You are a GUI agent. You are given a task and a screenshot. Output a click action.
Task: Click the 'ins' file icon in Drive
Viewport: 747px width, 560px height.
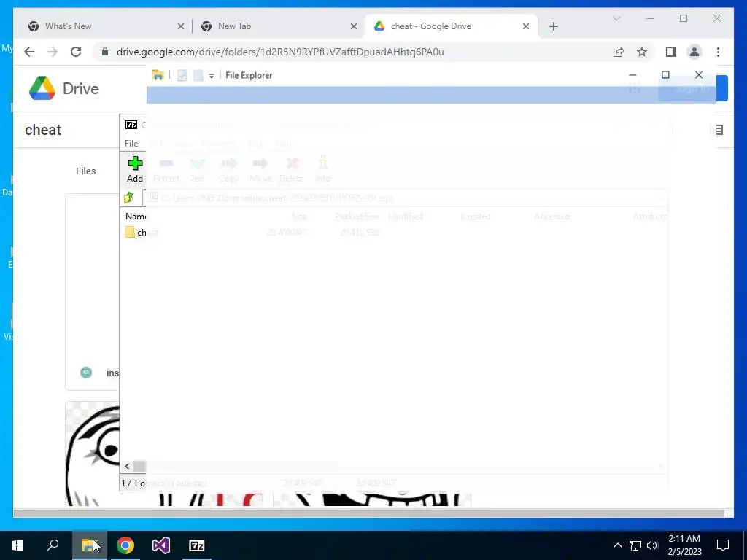pos(86,373)
